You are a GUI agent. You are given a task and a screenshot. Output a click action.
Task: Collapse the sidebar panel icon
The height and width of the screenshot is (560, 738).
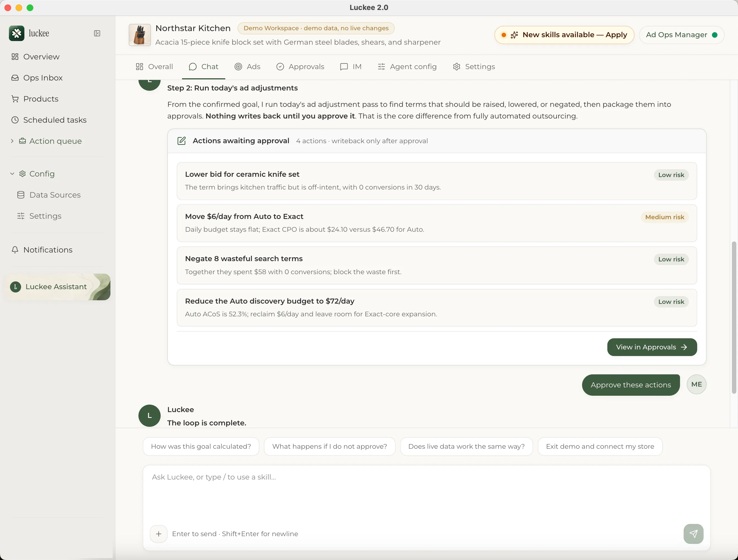pos(97,33)
